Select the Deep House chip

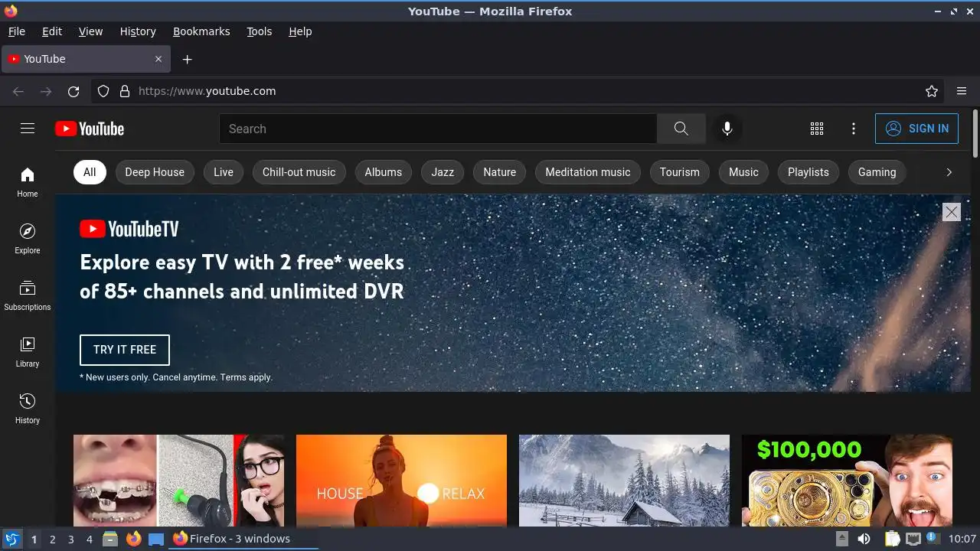point(155,172)
